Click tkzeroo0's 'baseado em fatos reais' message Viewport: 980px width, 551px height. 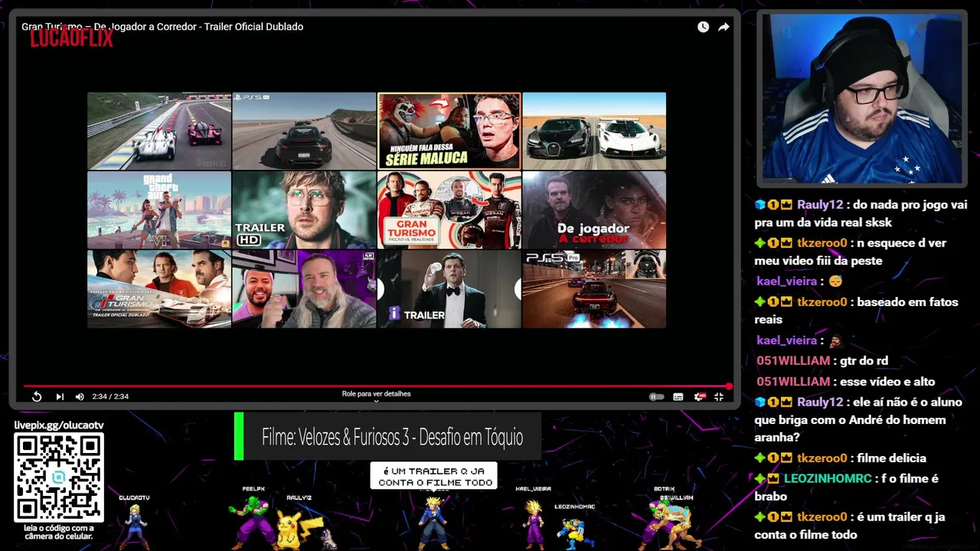point(856,311)
